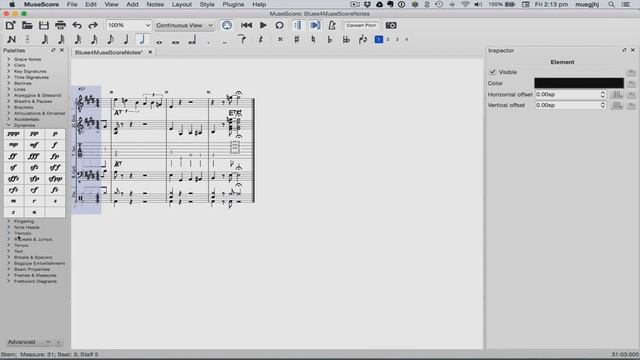
Task: Apply double sharp accidental
Action: 280,40
